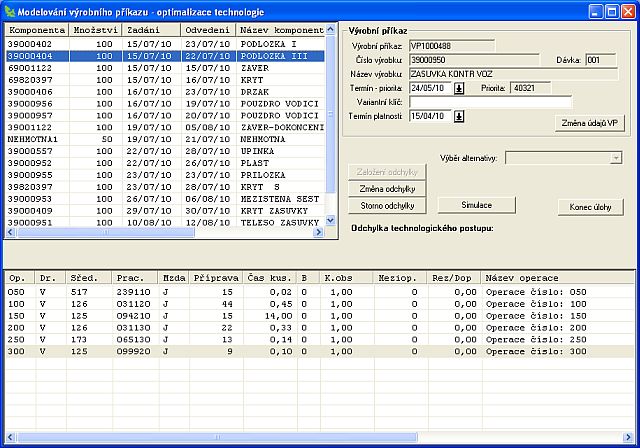The image size is (640, 448).
Task: Select component row 39000955 PRILOZKA
Action: point(165,175)
